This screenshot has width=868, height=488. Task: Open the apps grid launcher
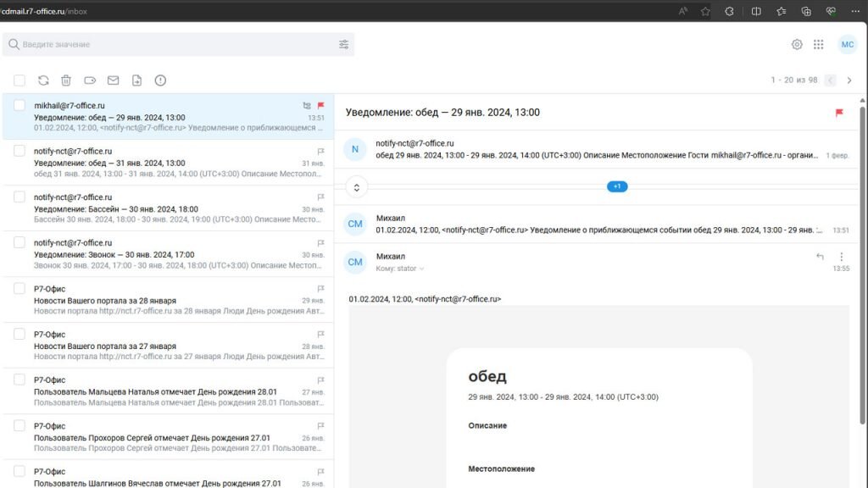click(818, 44)
